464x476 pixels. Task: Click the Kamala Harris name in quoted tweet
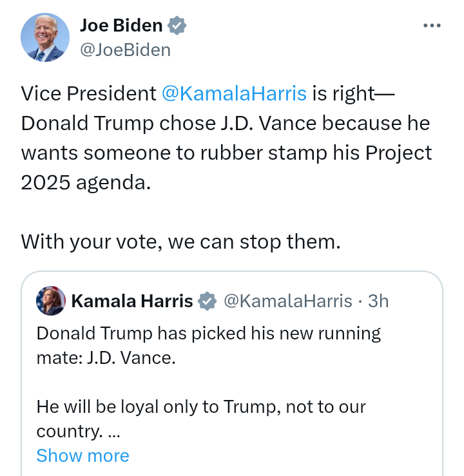(x=131, y=301)
